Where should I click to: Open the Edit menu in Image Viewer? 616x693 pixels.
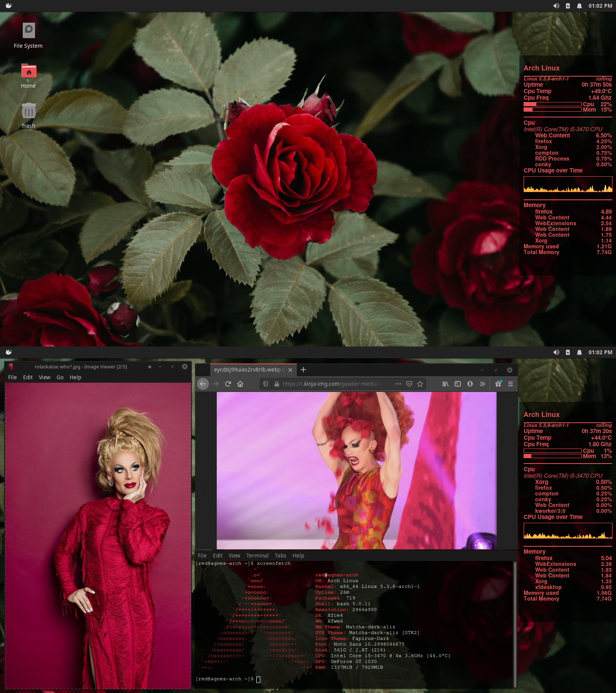coord(28,377)
